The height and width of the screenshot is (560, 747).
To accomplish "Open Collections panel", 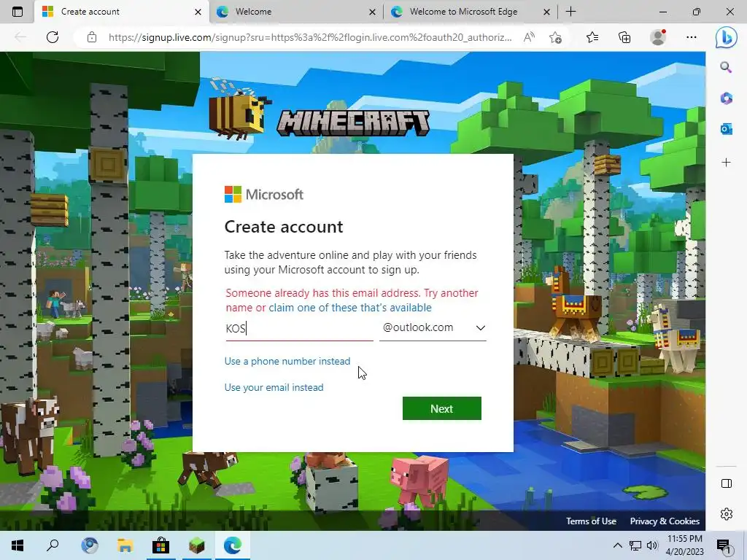I will [624, 37].
